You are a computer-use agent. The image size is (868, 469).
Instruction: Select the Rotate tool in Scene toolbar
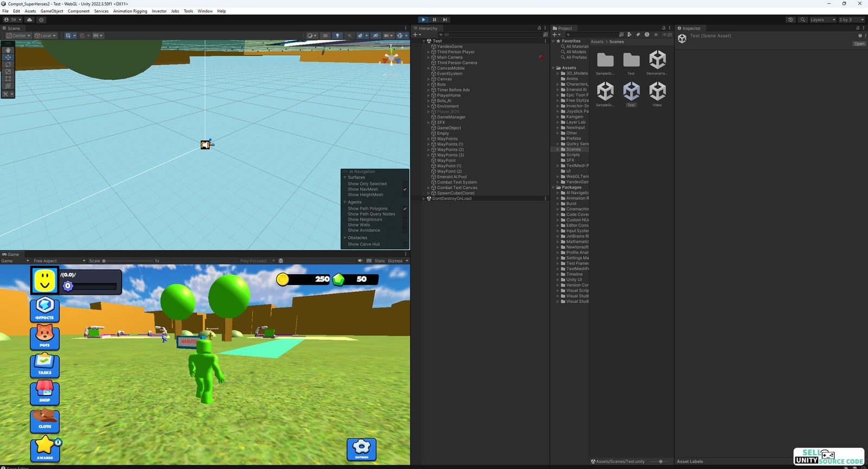click(8, 64)
